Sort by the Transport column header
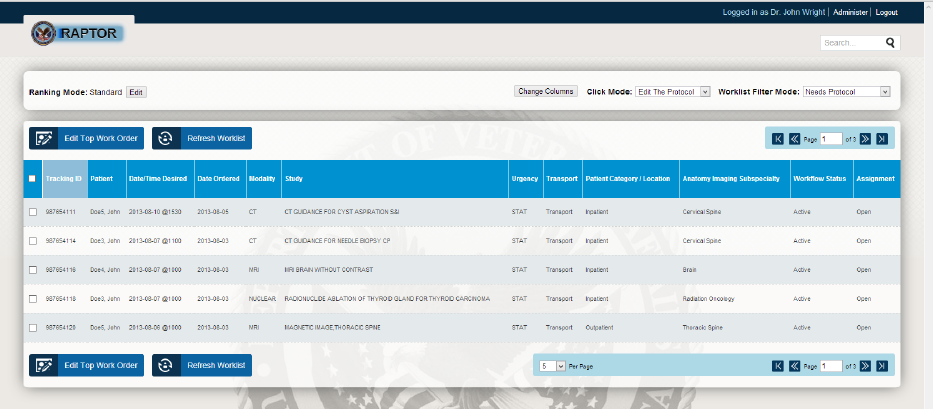This screenshot has width=933, height=409. point(563,179)
